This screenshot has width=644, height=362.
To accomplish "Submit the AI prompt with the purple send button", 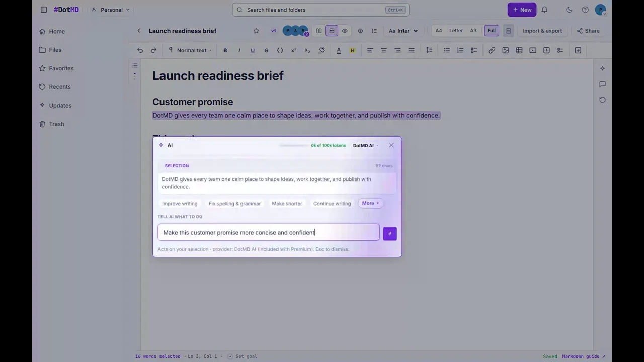I will click(390, 233).
